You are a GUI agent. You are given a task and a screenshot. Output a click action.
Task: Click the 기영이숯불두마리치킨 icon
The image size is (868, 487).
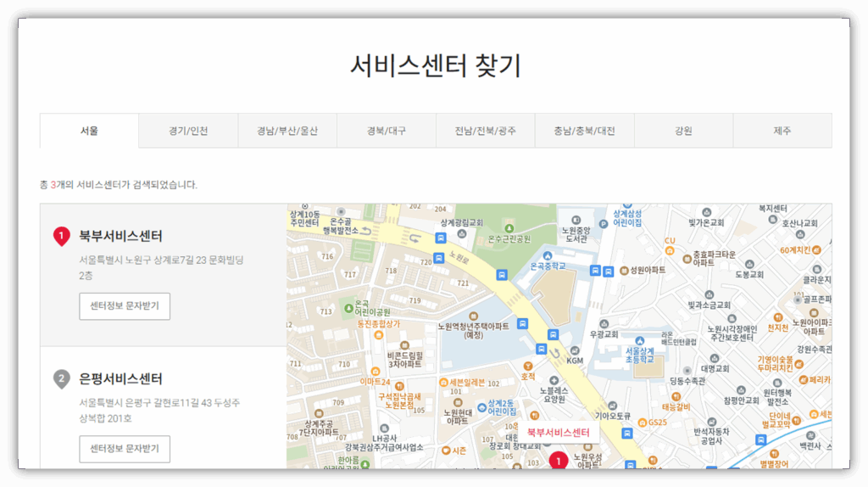(x=798, y=364)
